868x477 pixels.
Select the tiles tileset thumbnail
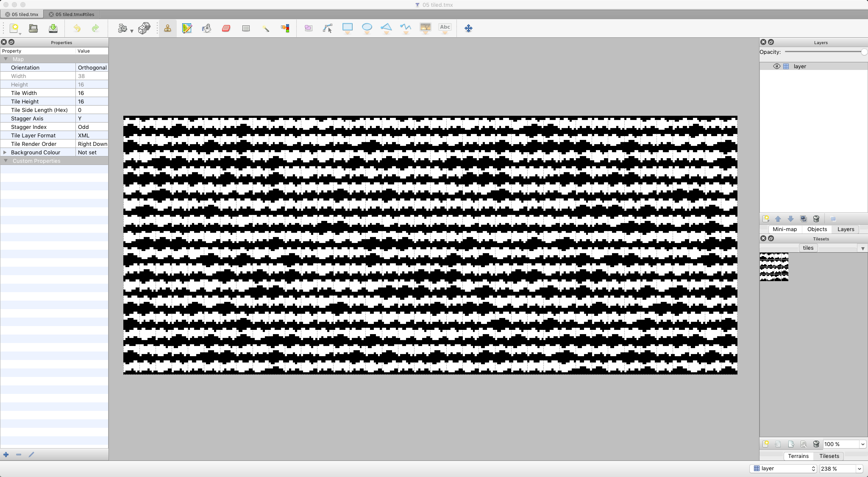pos(774,267)
